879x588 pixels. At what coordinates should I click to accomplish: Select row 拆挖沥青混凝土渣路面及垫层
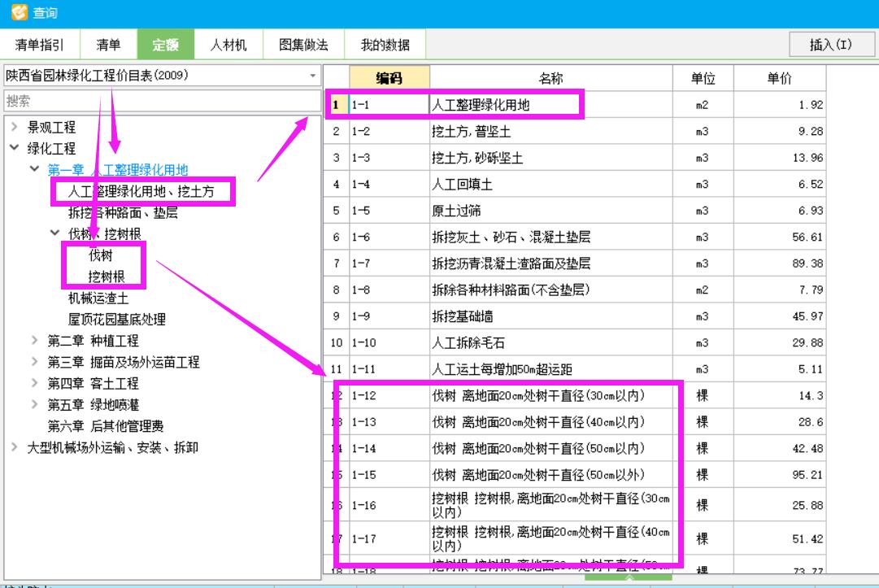(x=575, y=264)
